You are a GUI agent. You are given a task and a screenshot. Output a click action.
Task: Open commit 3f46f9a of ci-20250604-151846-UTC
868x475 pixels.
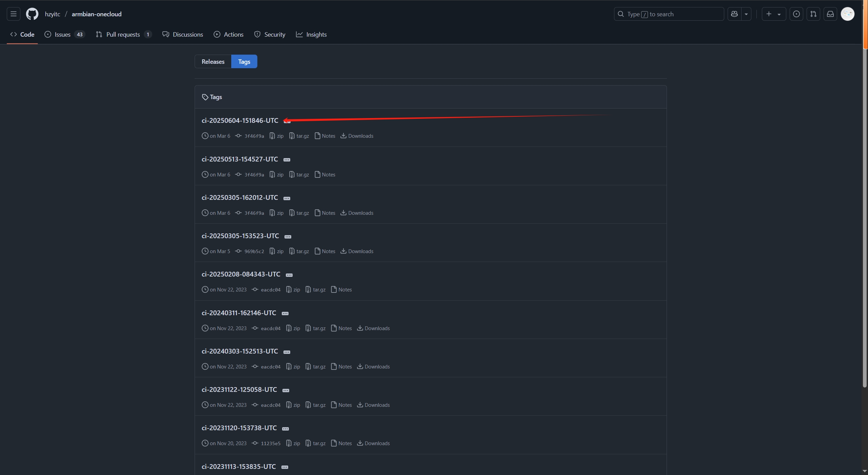click(250, 136)
